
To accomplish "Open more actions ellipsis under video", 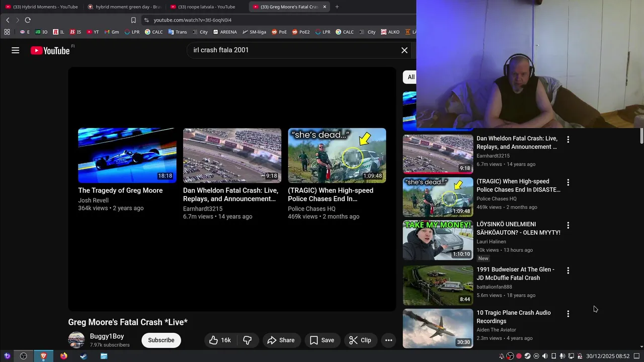I will [x=388, y=340].
